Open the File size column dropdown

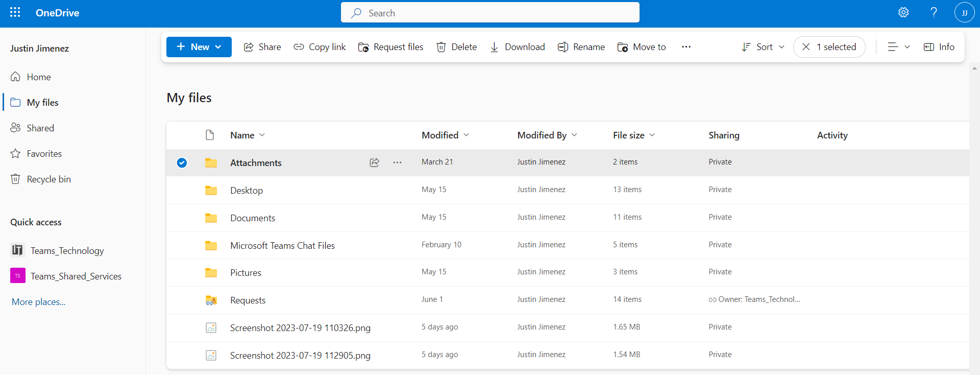point(634,135)
